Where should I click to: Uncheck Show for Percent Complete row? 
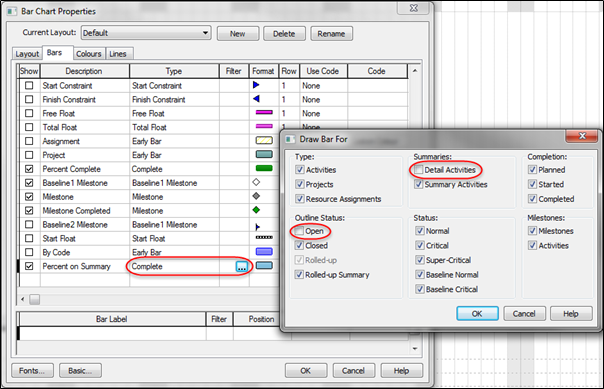pyautogui.click(x=29, y=169)
